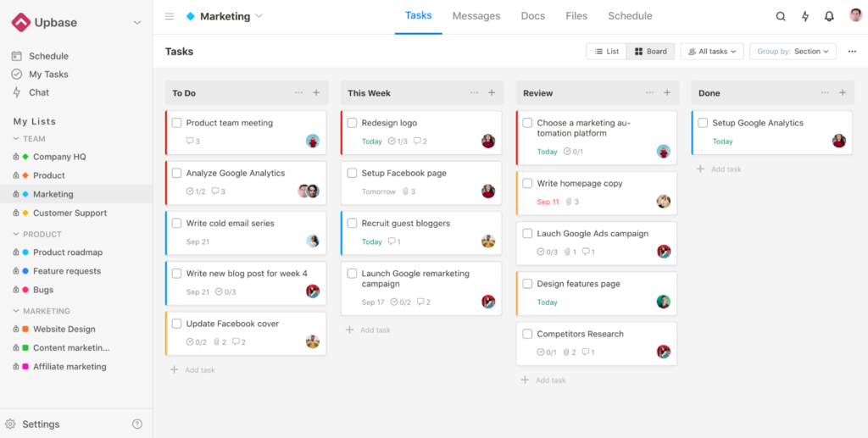The height and width of the screenshot is (438, 868).
Task: Expand the Upbase workspace dropdown arrow
Action: (137, 23)
